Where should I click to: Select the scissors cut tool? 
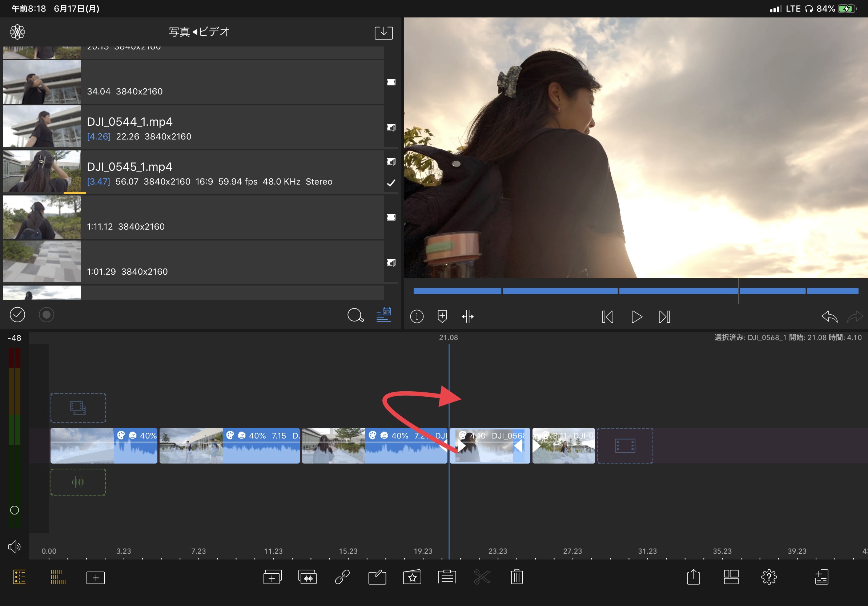pos(482,577)
